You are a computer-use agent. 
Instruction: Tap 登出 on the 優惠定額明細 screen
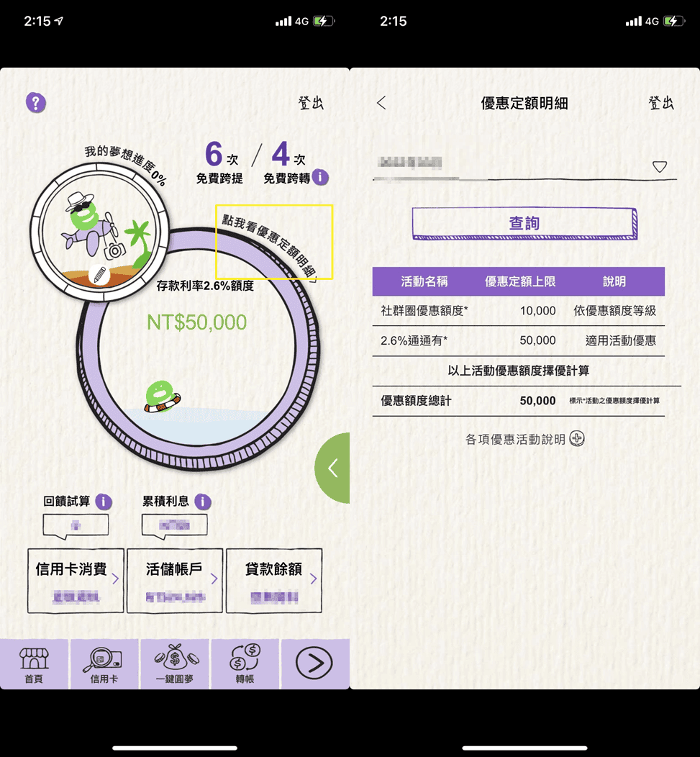(x=660, y=103)
